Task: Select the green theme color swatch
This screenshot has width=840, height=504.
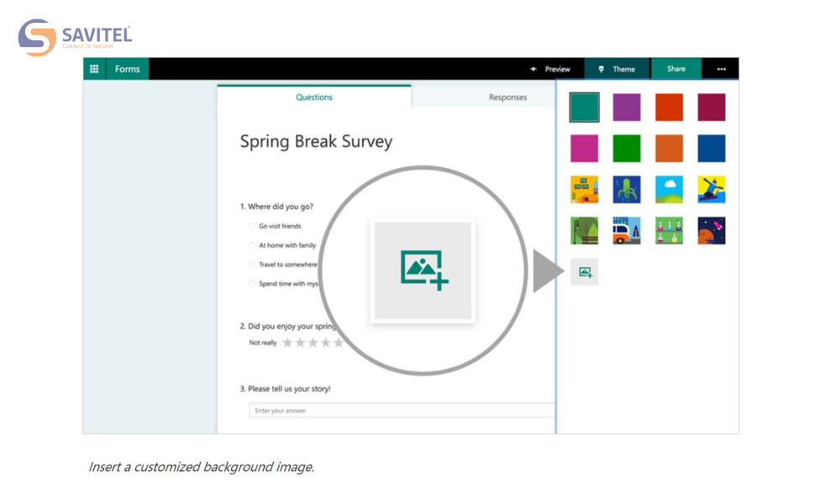Action: (x=627, y=149)
